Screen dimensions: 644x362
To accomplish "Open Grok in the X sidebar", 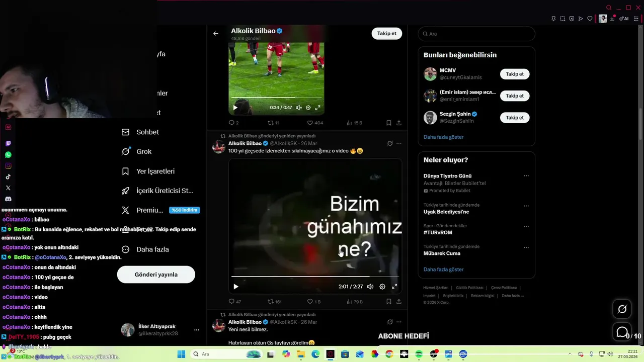I will [x=136, y=151].
